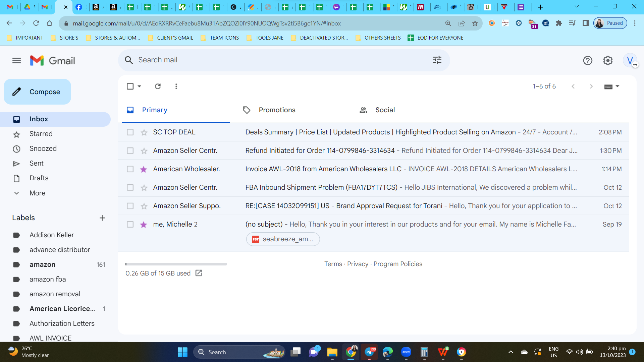Viewport: 644px width, 362px height.
Task: Open search options filter icon
Action: 437,60
